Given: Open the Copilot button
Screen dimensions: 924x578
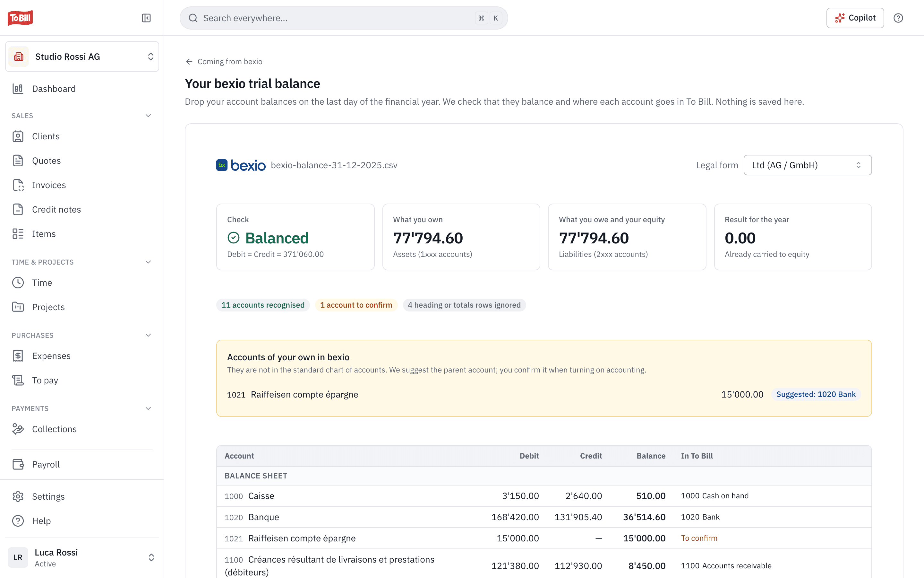Looking at the screenshot, I should coord(855,18).
